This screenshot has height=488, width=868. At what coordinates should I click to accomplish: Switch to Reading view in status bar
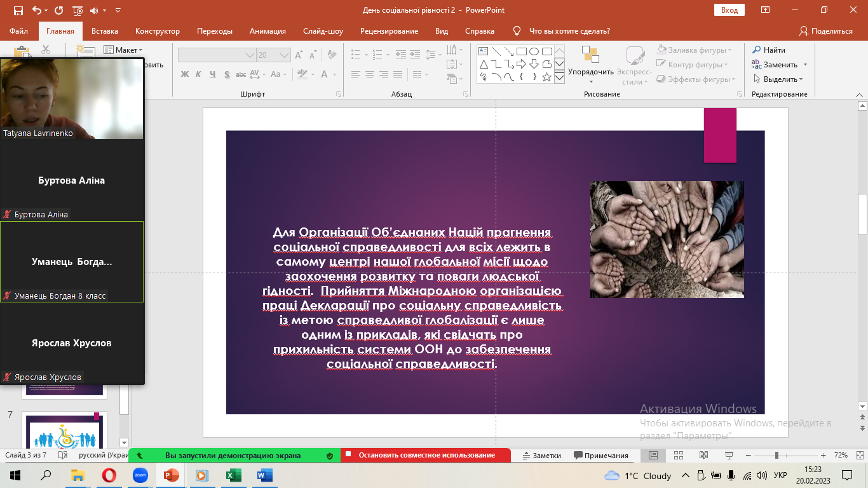[703, 456]
